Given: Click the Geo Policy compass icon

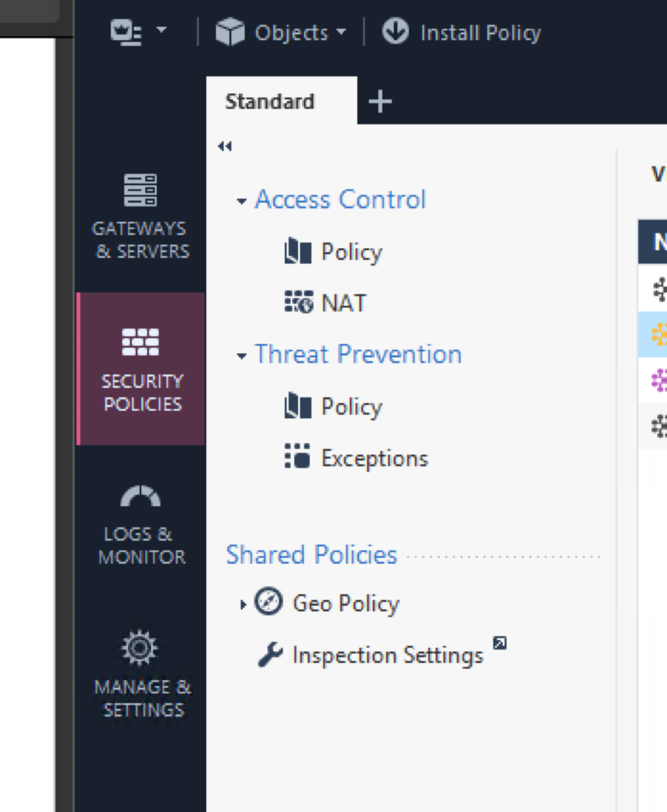Looking at the screenshot, I should pyautogui.click(x=268, y=602).
